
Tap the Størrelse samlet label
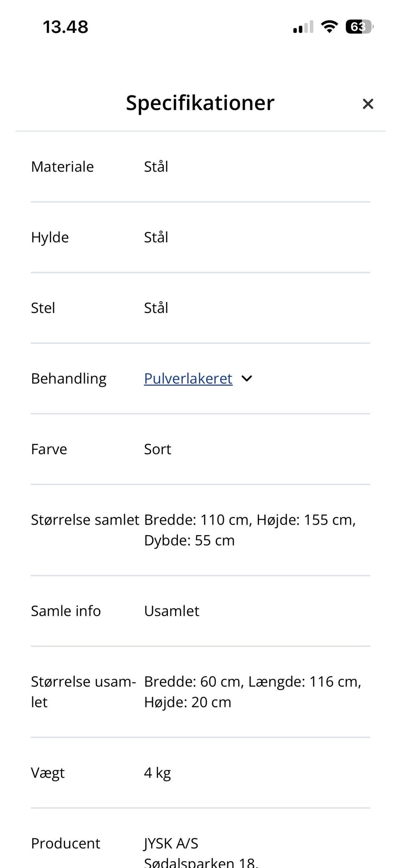pos(85,520)
